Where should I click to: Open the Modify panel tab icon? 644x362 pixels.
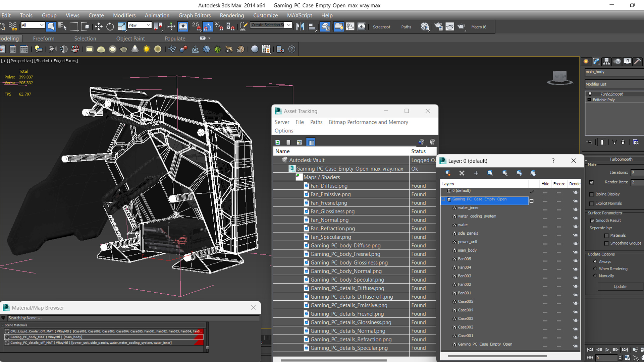point(596,61)
